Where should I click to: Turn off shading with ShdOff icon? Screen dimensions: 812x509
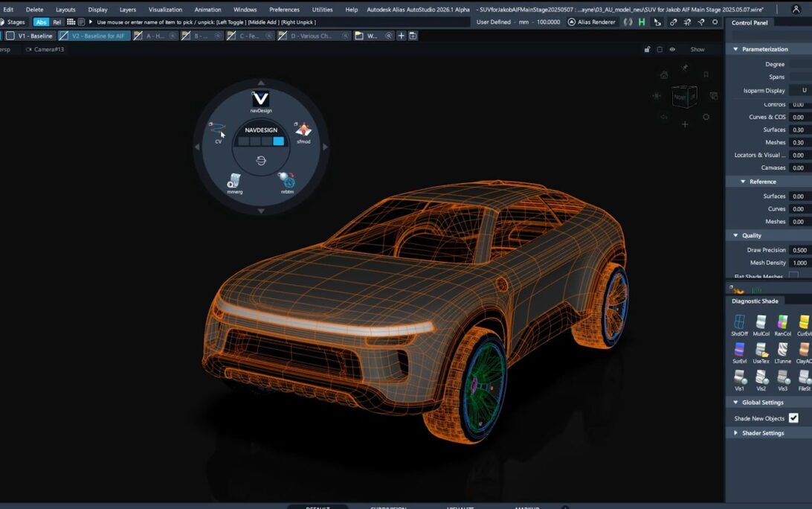click(740, 322)
